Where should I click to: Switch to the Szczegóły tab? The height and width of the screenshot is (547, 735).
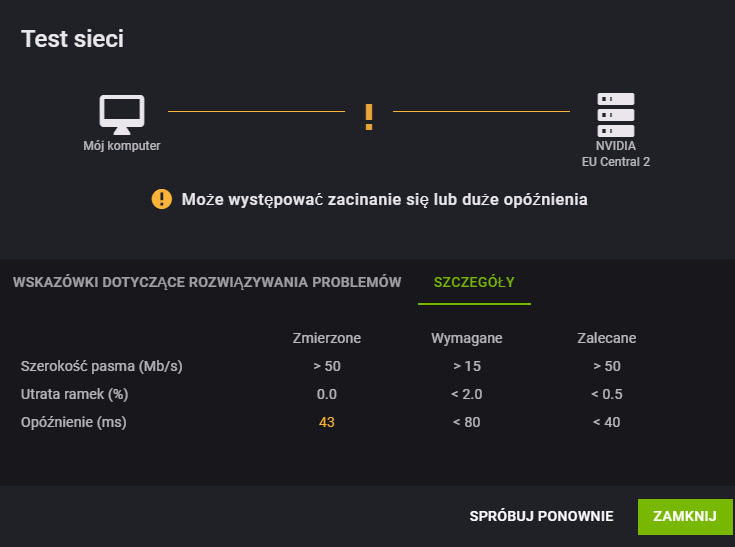point(474,282)
